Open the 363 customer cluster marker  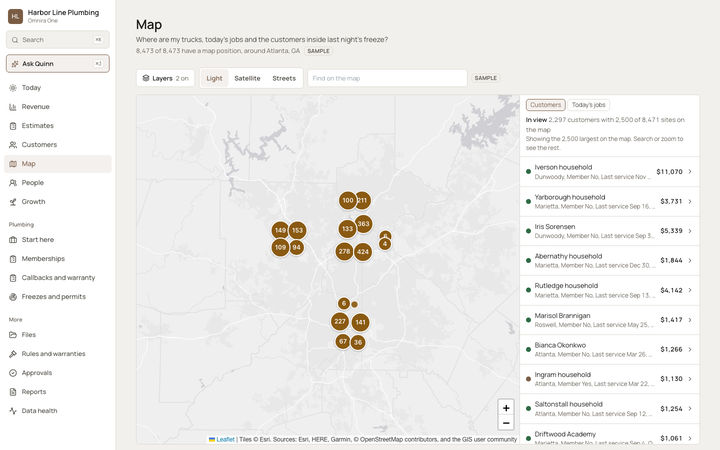tap(363, 224)
